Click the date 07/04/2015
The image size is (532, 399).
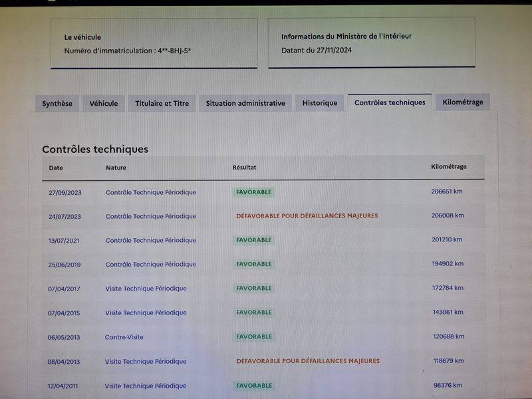[64, 313]
